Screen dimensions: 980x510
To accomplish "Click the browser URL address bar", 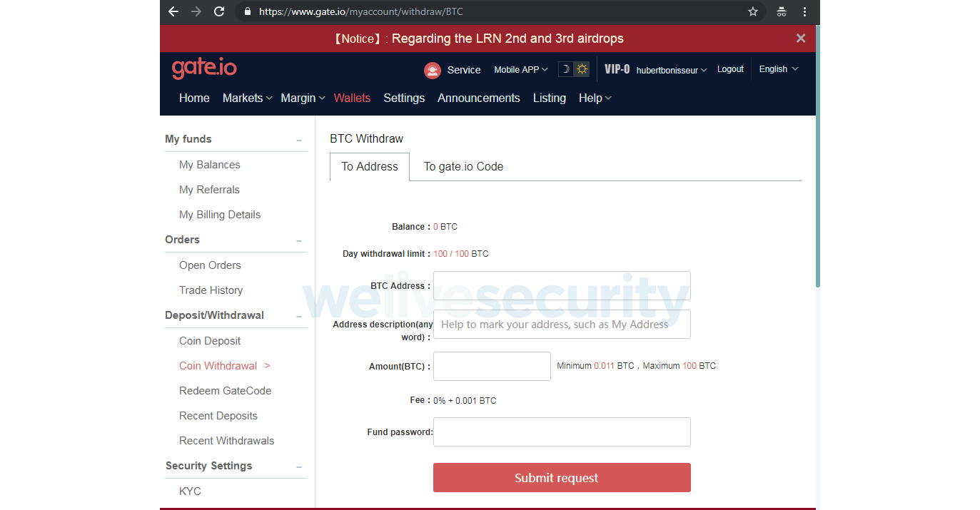I will click(500, 11).
